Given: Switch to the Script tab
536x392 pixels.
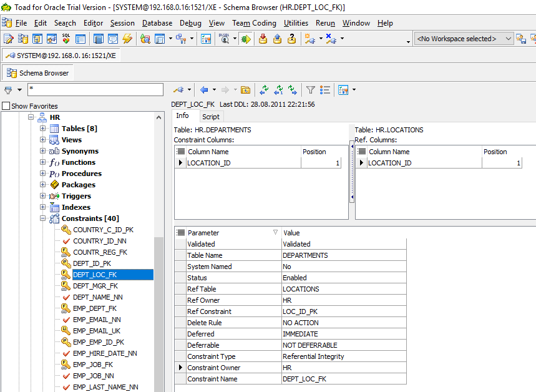Looking at the screenshot, I should pos(211,117).
